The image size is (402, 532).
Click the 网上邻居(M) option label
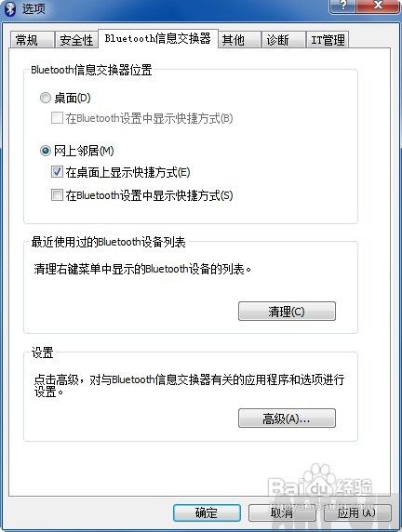click(84, 151)
